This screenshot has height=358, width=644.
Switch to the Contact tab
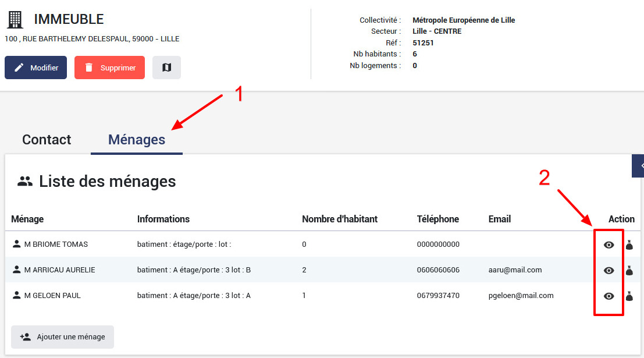[47, 140]
